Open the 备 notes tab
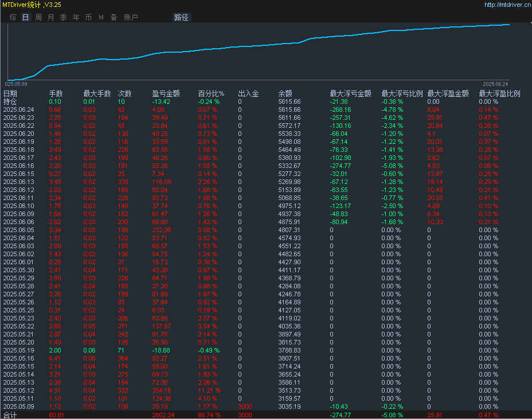The width and height of the screenshot is (532, 419). (x=114, y=17)
